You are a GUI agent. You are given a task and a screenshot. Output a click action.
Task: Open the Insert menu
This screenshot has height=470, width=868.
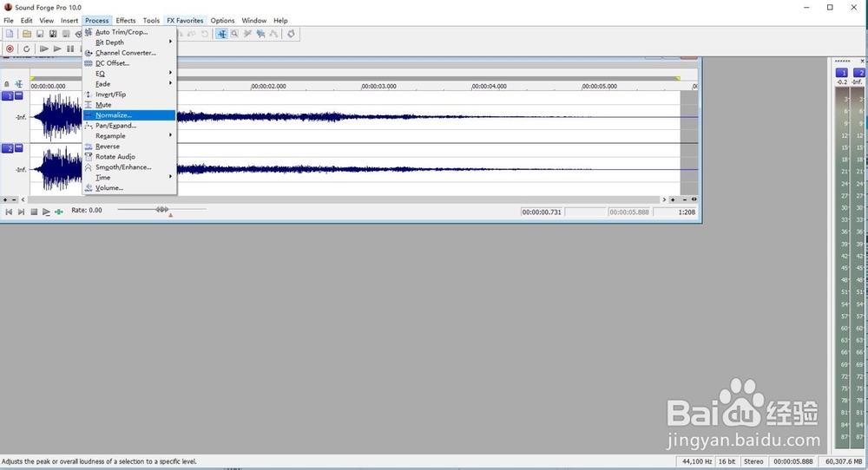[x=69, y=21]
